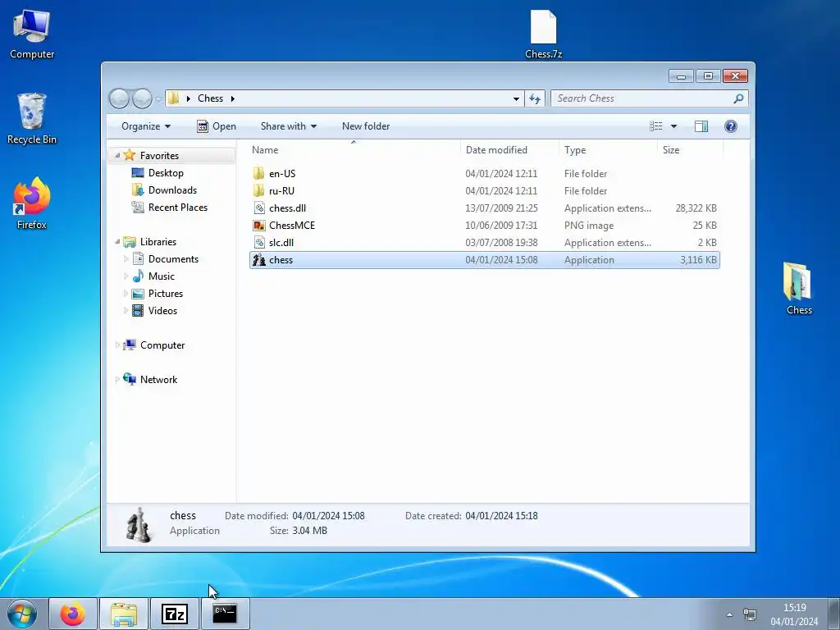Image resolution: width=840 pixels, height=630 pixels.
Task: Click the Chess breadcrumb in address bar
Action: (x=210, y=98)
